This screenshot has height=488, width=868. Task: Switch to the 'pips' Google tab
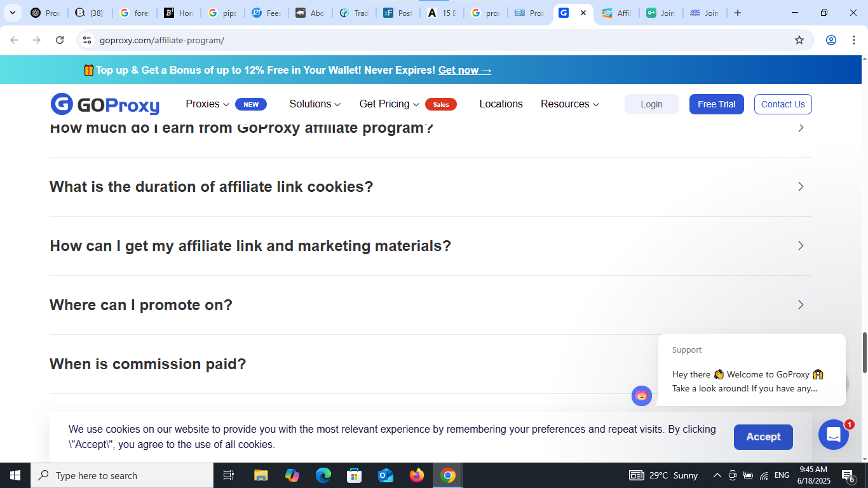tap(222, 13)
